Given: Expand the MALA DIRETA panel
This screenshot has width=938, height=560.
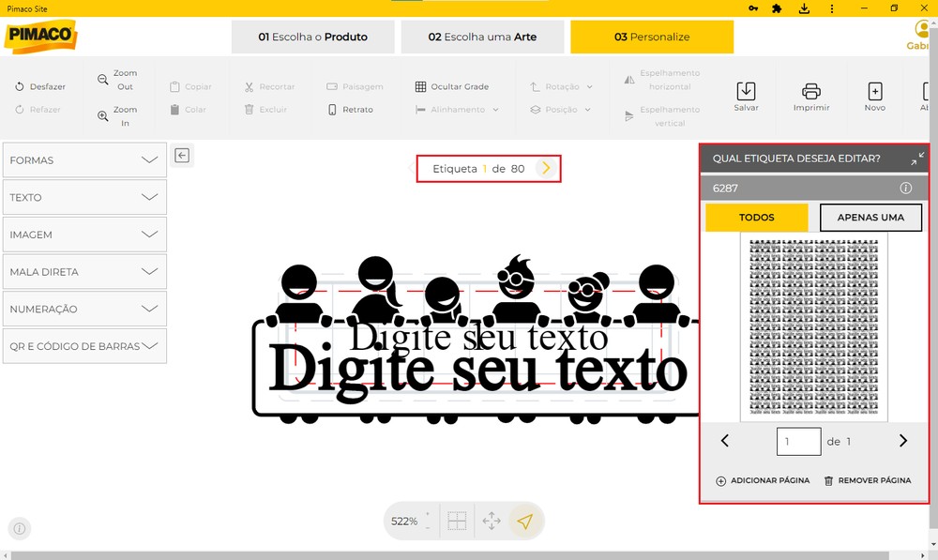Looking at the screenshot, I should pyautogui.click(x=83, y=271).
